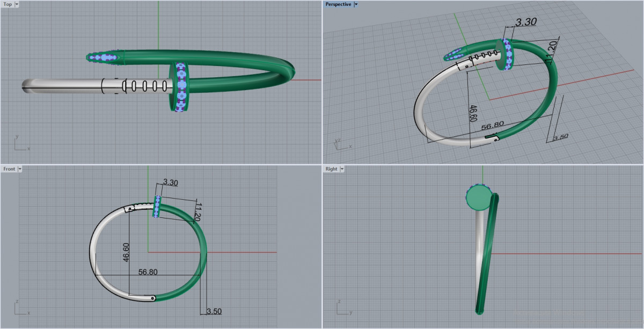Click the bold 3.30 dimension in Perspective view
Image resolution: width=644 pixels, height=329 pixels.
click(525, 23)
